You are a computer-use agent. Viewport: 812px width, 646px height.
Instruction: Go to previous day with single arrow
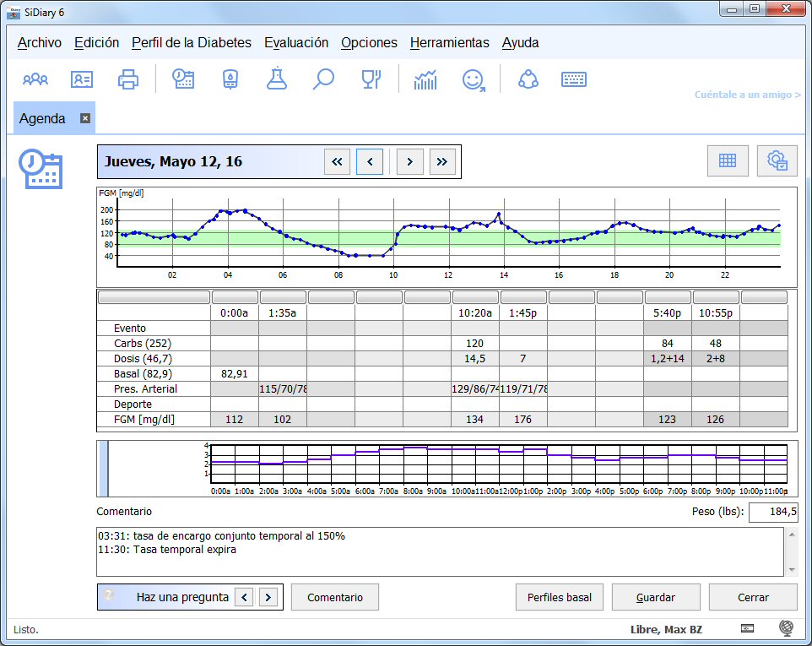pyautogui.click(x=370, y=161)
